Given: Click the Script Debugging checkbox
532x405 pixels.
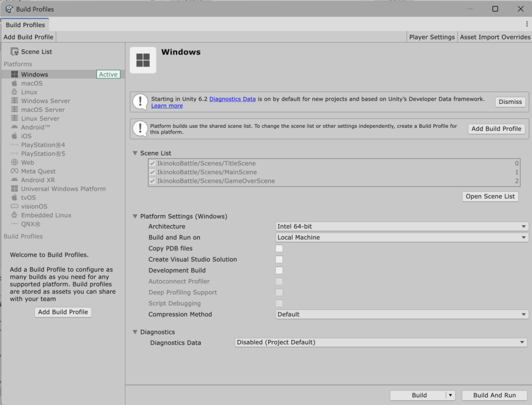Looking at the screenshot, I should tap(279, 304).
